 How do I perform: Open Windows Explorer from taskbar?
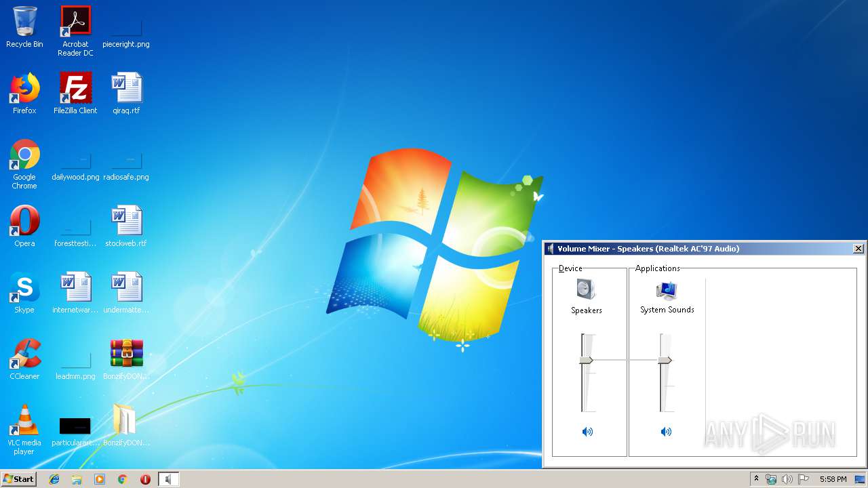point(77,479)
